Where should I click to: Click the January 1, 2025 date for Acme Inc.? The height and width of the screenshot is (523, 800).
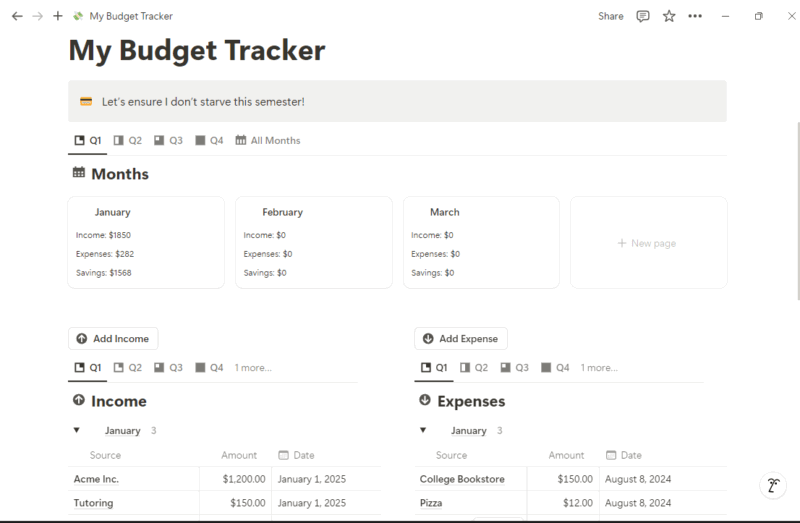[312, 479]
